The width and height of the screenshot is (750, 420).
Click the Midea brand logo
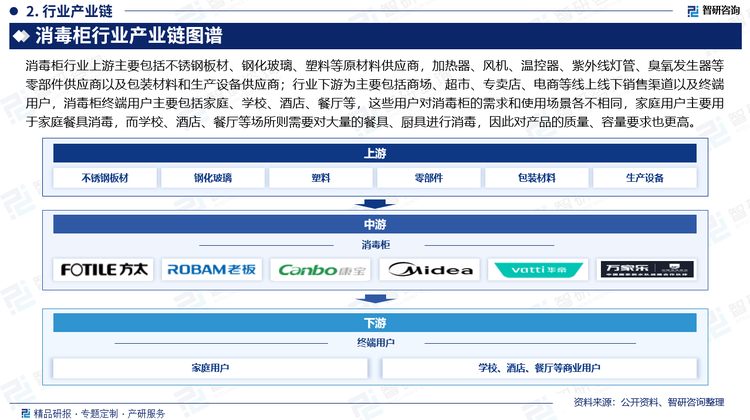point(430,270)
